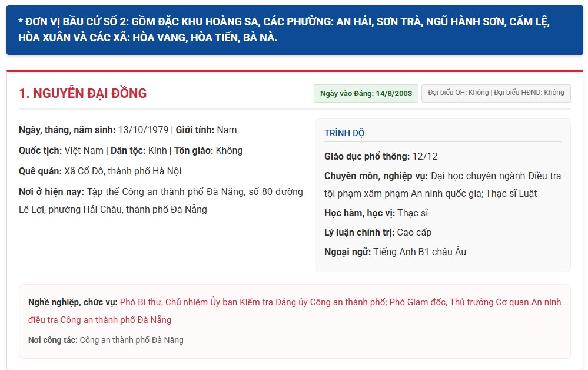The image size is (588, 370).
Task: Click the text An ninh quốc gia; Thạc sĩ Luật
Action: [x=474, y=194]
